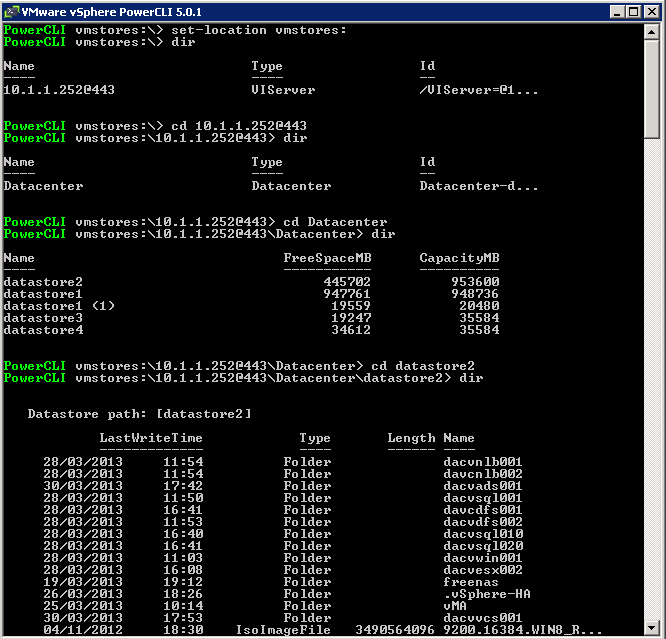Click the dacvsql001 folder name
The height and width of the screenshot is (639, 666).
483,498
